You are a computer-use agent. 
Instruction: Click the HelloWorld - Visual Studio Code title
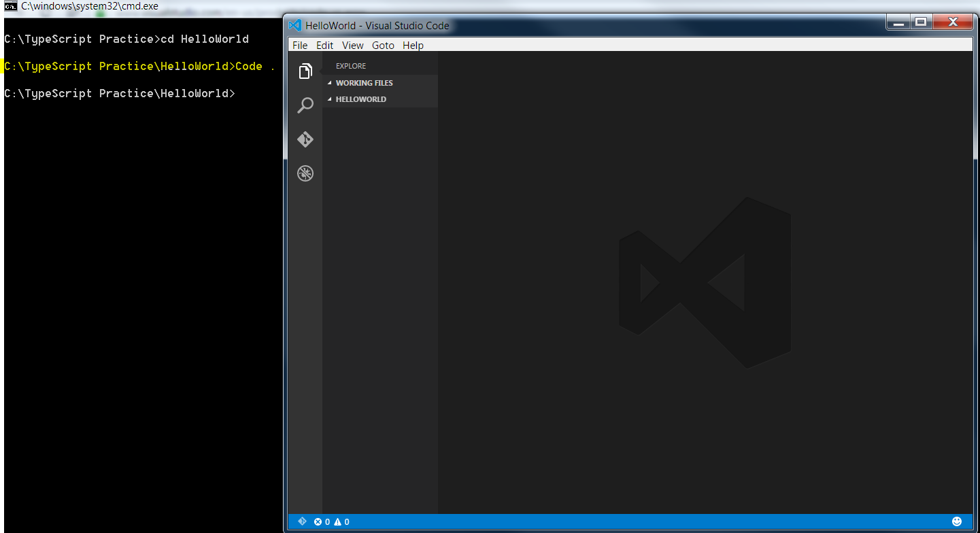click(377, 26)
